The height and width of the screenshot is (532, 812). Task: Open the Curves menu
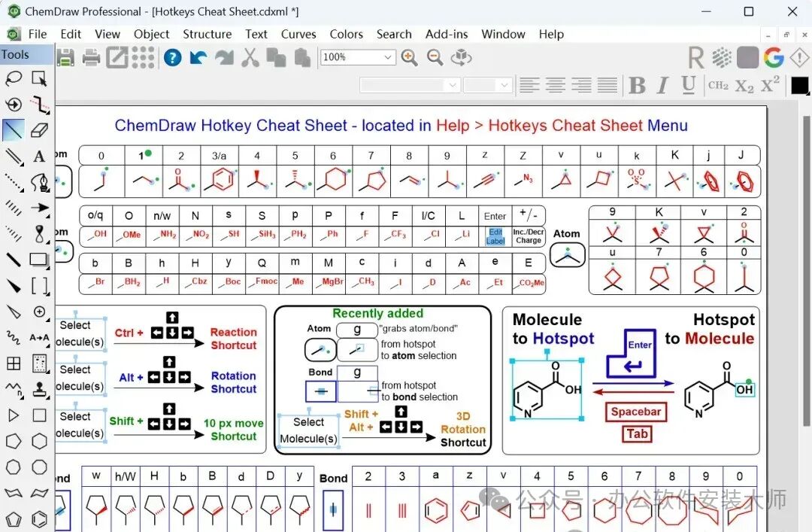(x=298, y=34)
